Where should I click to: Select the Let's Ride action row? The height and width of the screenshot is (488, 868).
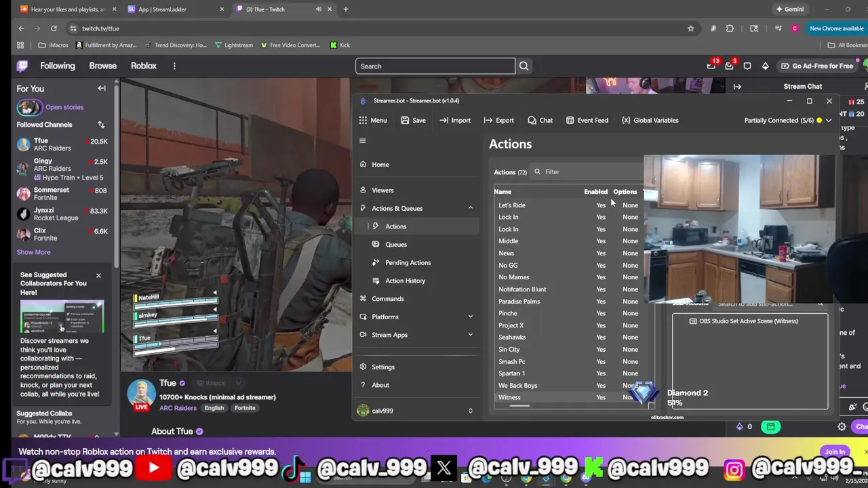coord(568,205)
